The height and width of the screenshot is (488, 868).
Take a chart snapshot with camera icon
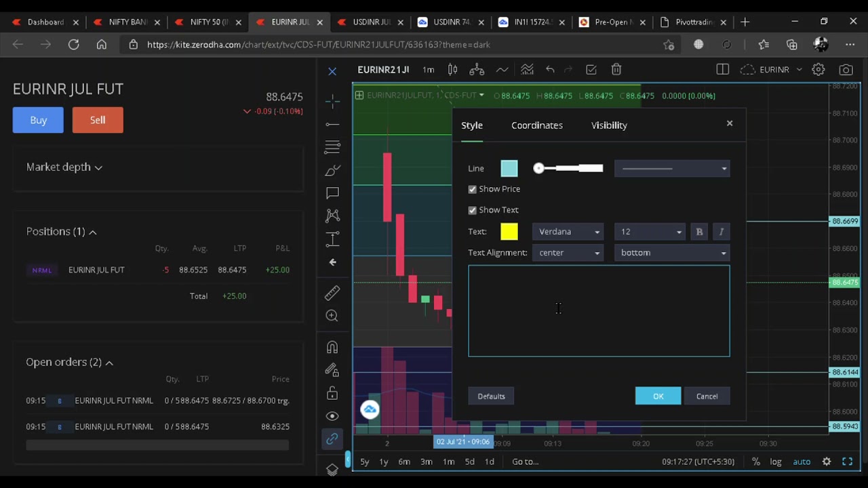click(x=846, y=70)
